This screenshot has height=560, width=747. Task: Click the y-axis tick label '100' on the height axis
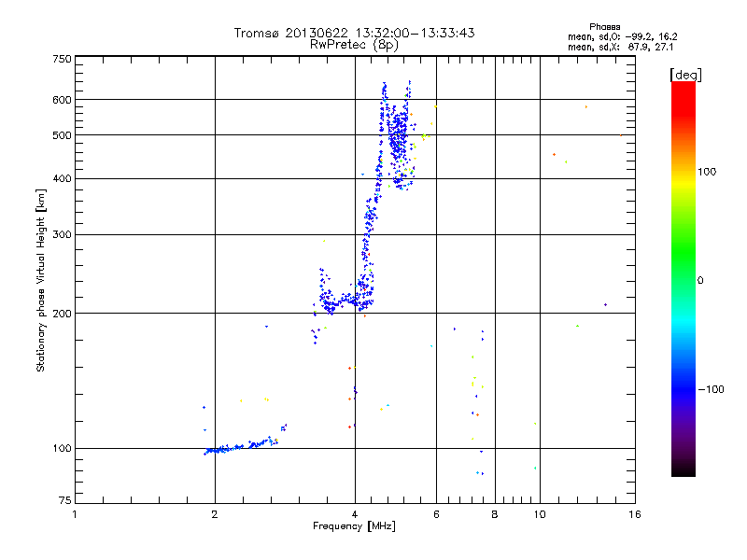[x=62, y=449]
